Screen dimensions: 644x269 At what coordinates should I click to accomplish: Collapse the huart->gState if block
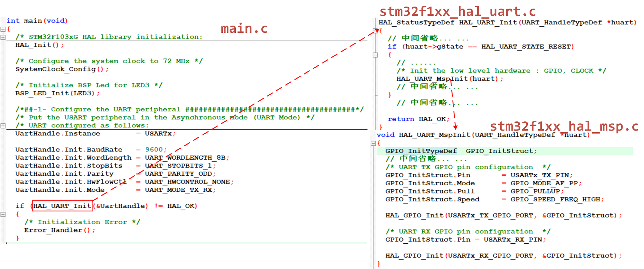375,55
